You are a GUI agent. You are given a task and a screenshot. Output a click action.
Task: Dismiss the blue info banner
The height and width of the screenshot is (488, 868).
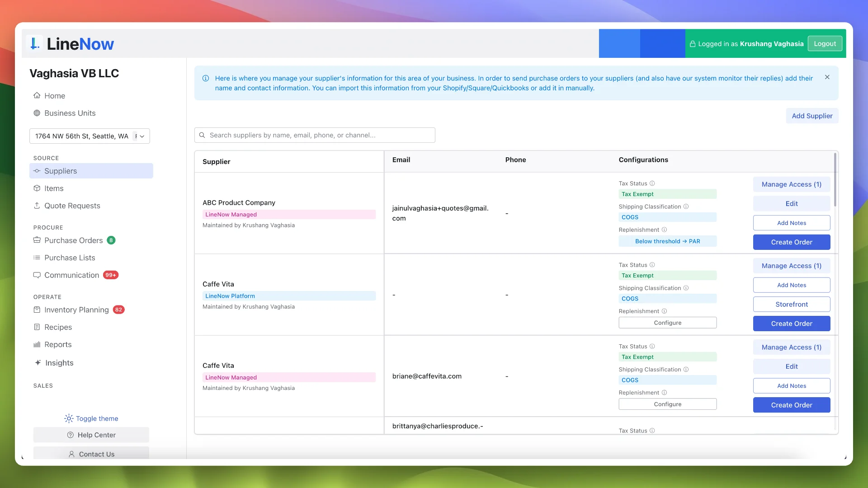(x=827, y=77)
